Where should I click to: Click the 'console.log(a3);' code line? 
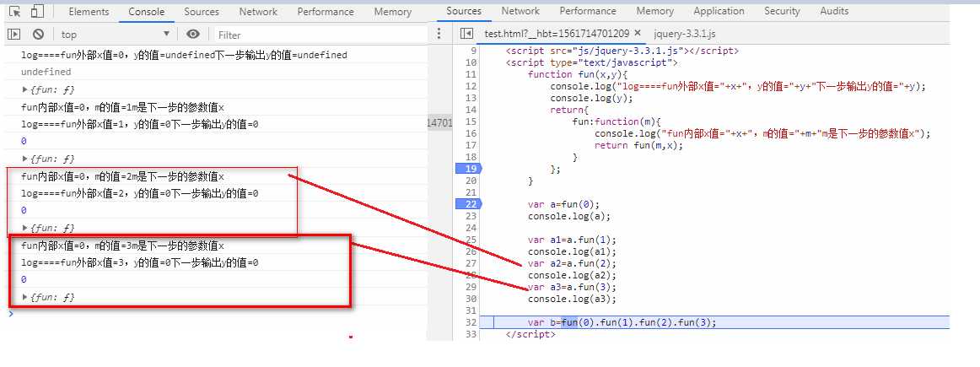point(572,299)
